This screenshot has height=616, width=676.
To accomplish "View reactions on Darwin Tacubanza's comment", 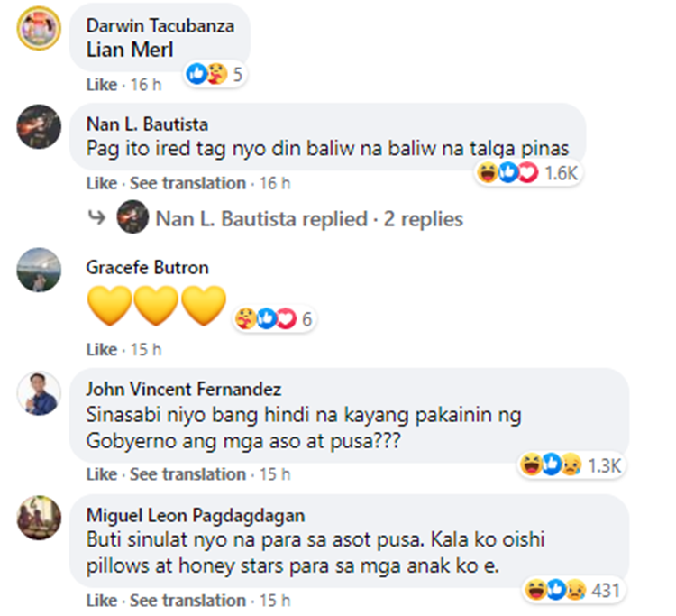I will (x=215, y=74).
